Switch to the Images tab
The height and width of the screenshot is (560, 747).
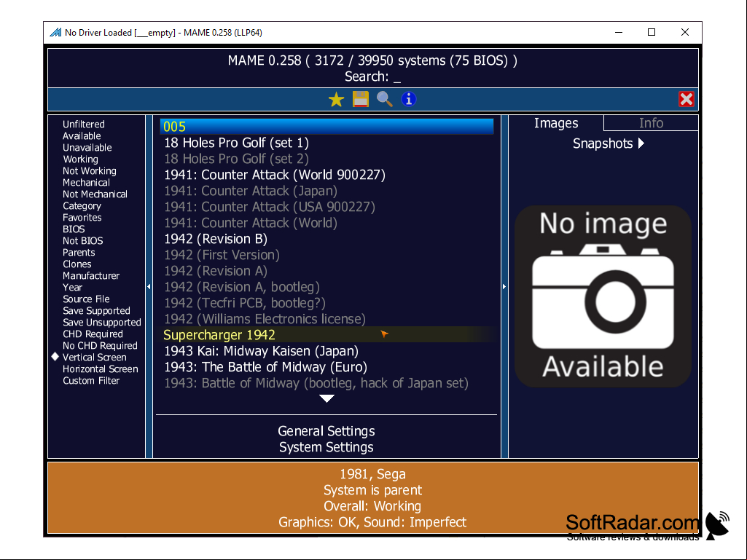(x=556, y=123)
